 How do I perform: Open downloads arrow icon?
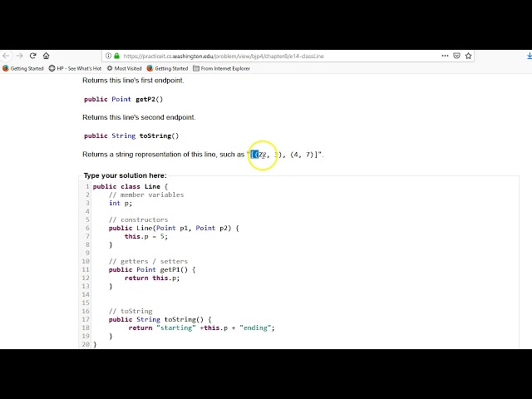coord(530,56)
